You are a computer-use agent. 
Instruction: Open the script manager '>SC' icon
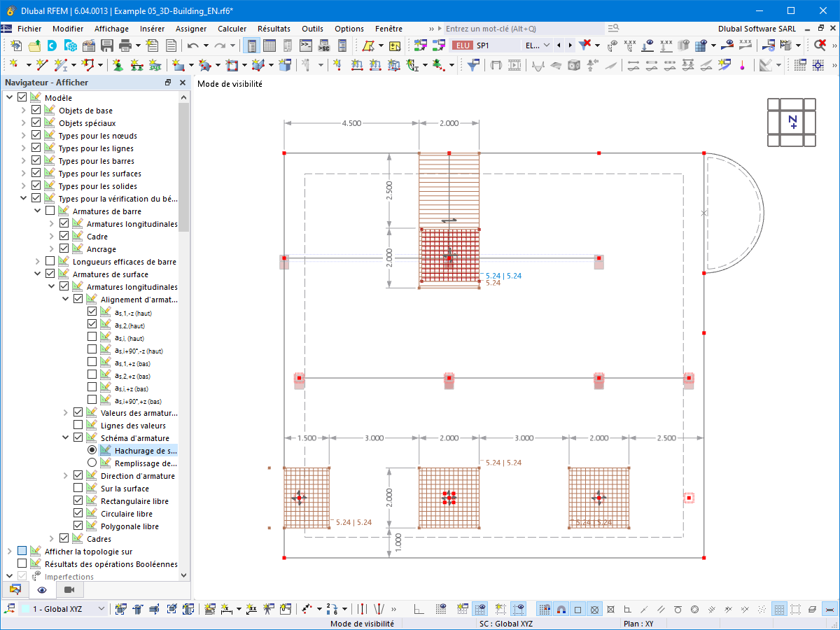pos(324,45)
